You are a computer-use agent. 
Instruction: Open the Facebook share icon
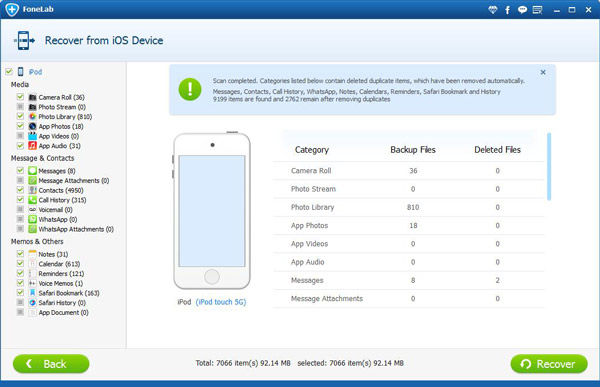(x=507, y=10)
